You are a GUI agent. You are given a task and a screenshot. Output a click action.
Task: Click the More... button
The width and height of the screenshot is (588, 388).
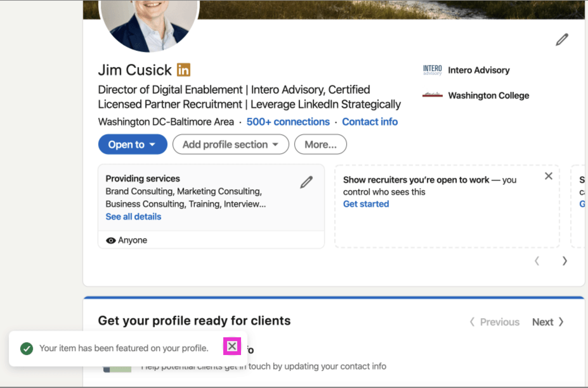[x=320, y=144]
